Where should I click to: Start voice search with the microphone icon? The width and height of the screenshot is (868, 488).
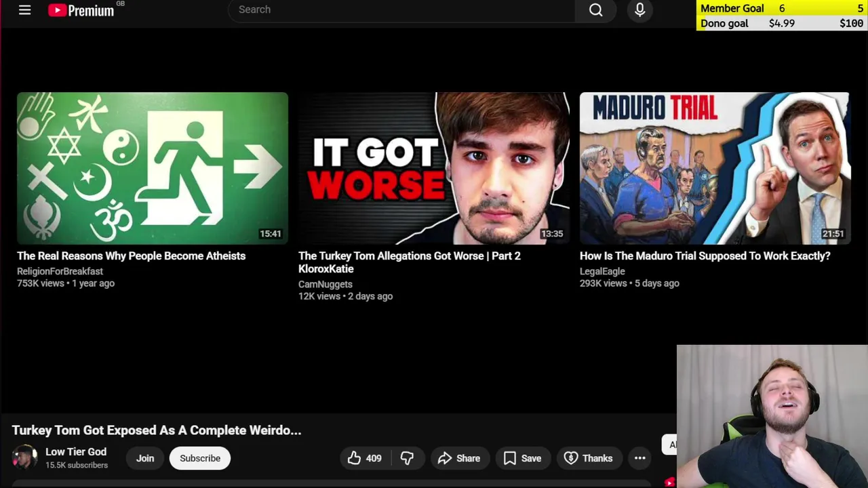pos(639,9)
